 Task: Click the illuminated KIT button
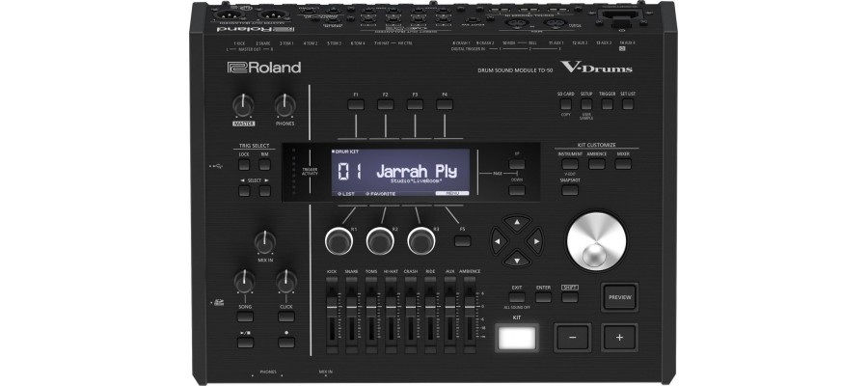pyautogui.click(x=517, y=338)
